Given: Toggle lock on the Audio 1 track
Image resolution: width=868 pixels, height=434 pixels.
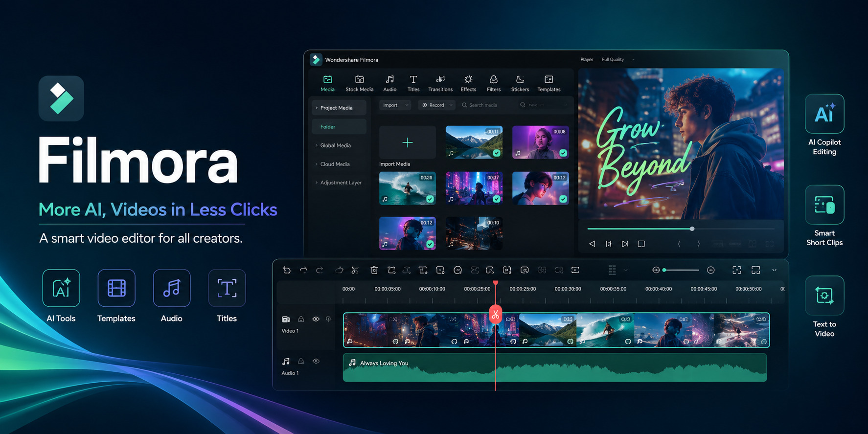Looking at the screenshot, I should pos(301,361).
